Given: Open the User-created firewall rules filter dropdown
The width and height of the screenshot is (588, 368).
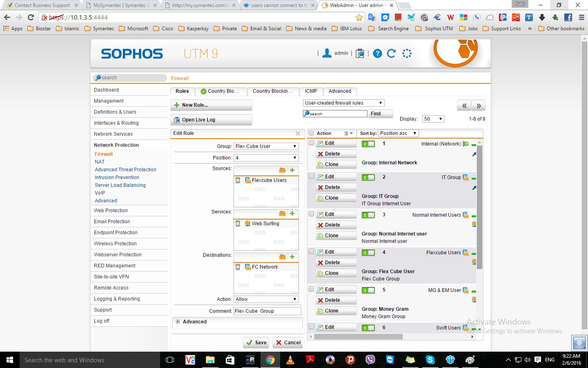Looking at the screenshot, I should click(344, 103).
